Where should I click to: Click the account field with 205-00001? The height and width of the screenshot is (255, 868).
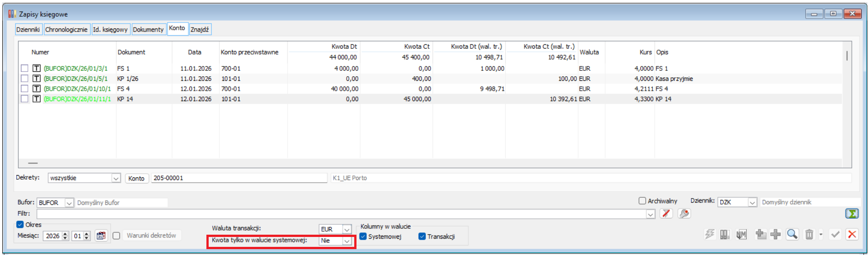tap(239, 178)
